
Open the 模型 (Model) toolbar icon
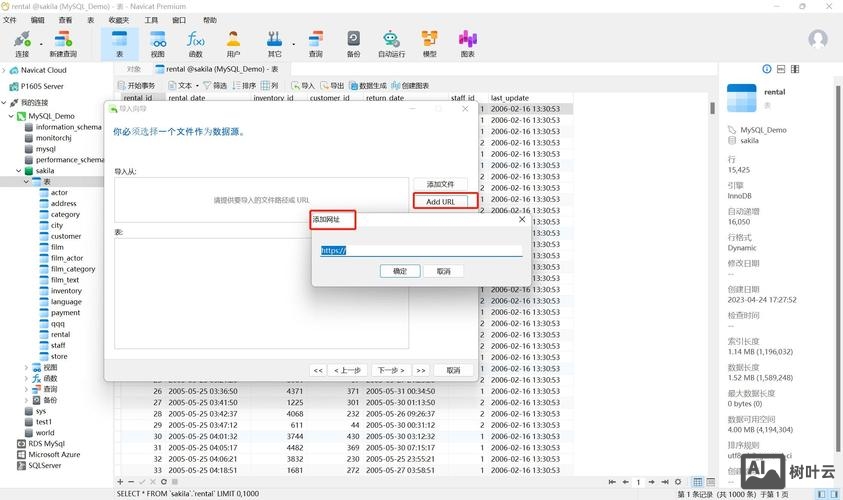[x=429, y=42]
